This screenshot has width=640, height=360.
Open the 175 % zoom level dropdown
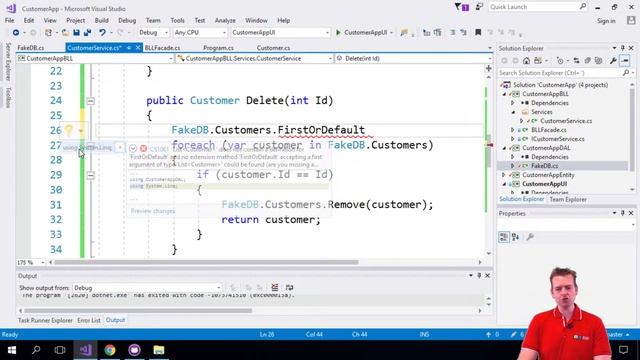point(31,262)
